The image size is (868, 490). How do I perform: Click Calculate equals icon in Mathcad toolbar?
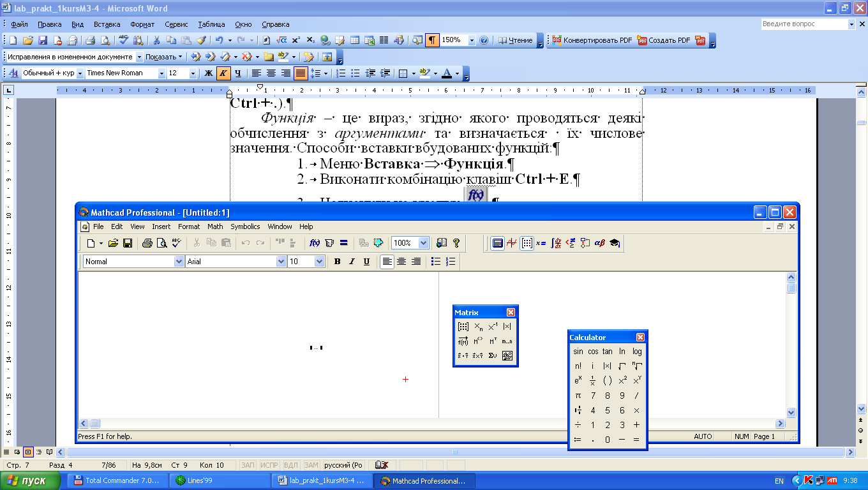point(343,243)
